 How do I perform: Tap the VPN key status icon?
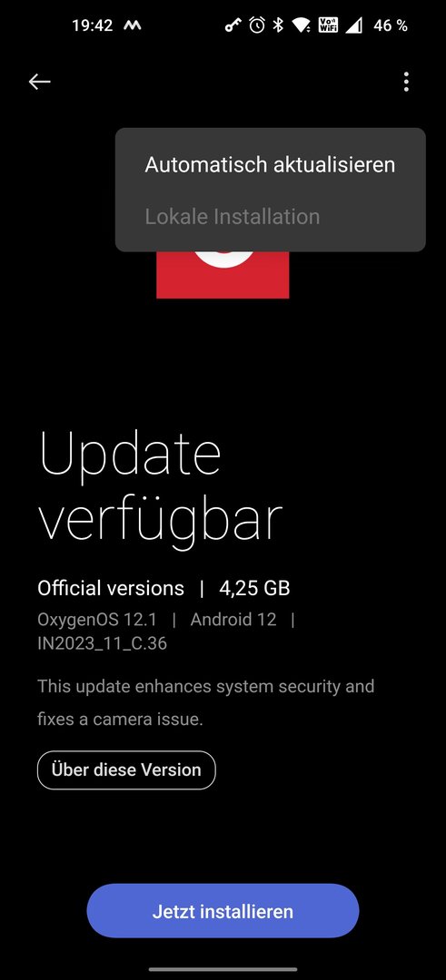(x=233, y=25)
